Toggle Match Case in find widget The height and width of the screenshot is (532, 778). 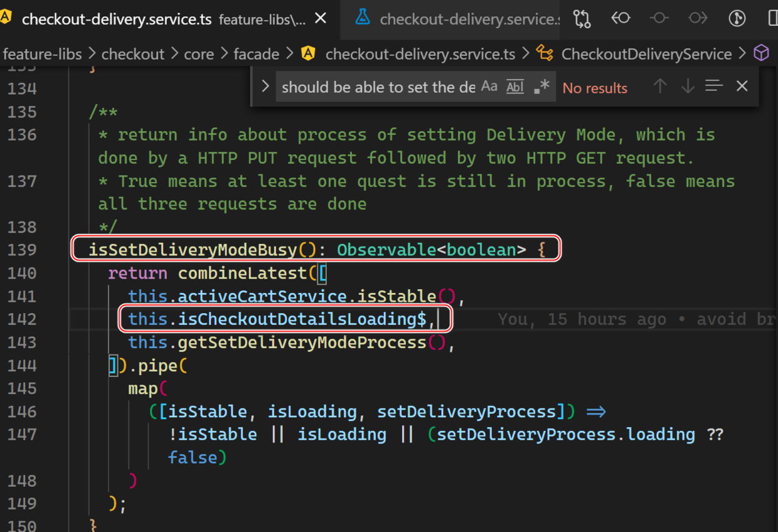click(489, 87)
